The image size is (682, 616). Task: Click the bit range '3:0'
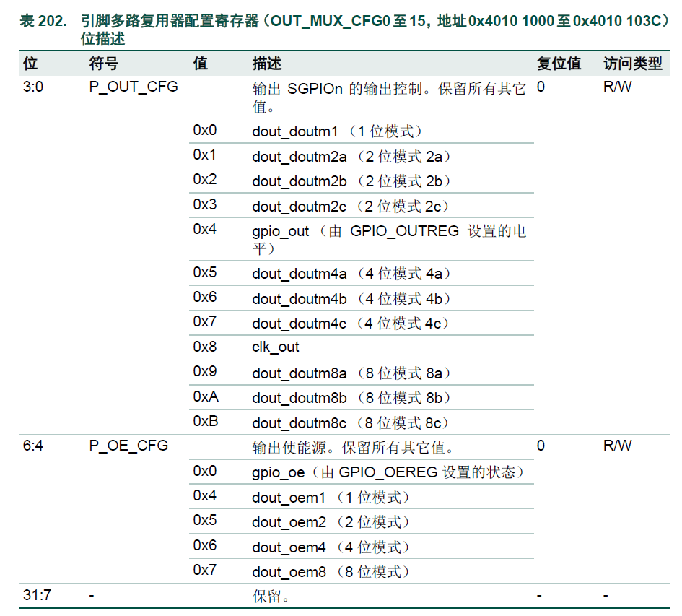tap(33, 87)
